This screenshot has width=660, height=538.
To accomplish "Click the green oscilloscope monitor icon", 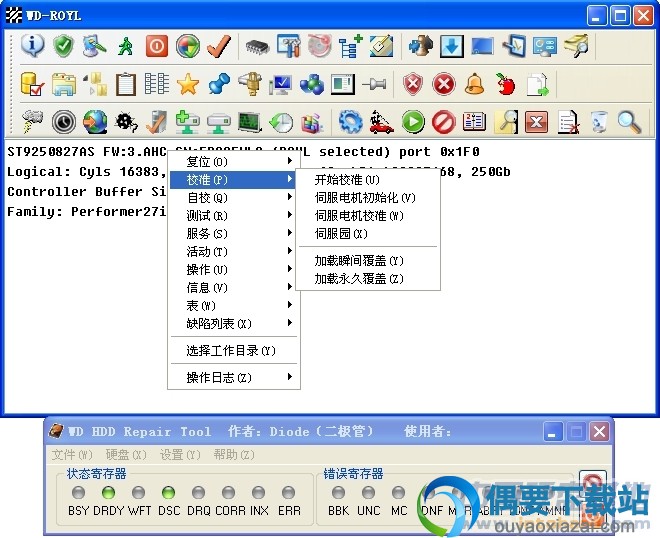I will point(250,122).
